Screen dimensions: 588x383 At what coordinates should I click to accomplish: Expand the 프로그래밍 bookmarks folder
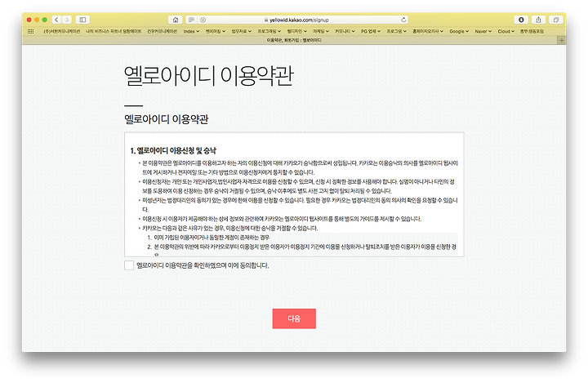click(269, 31)
